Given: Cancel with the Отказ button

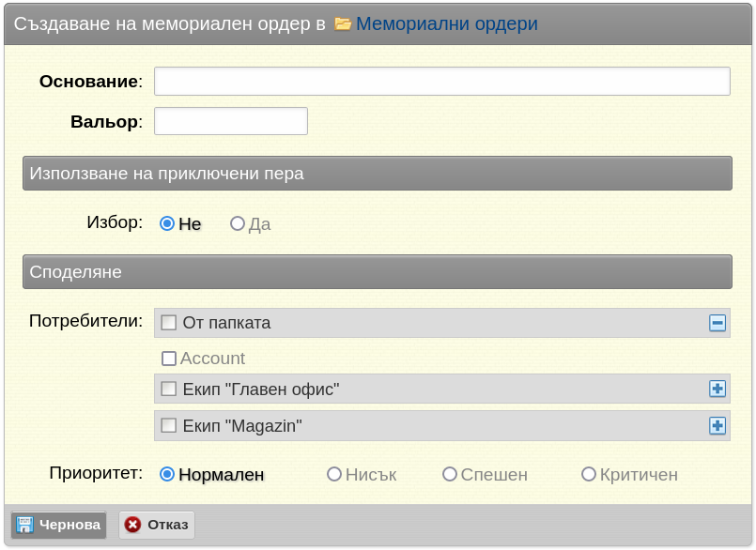Looking at the screenshot, I should coord(157,525).
